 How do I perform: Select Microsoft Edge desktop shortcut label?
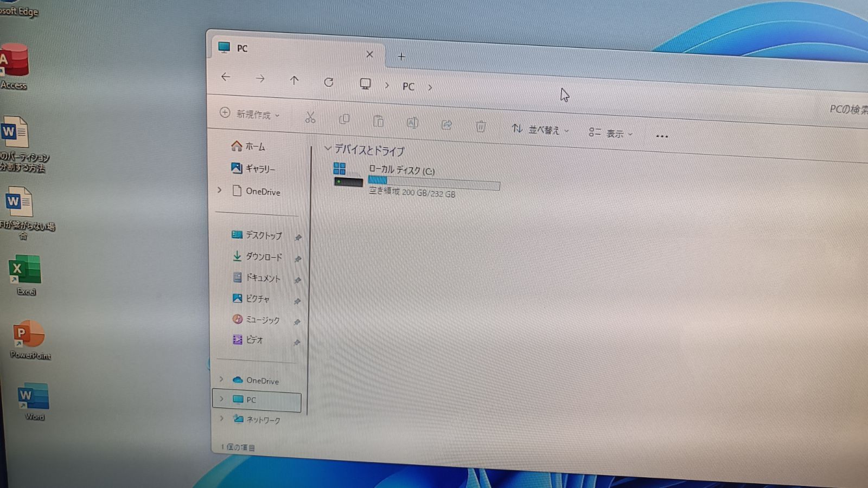19,11
